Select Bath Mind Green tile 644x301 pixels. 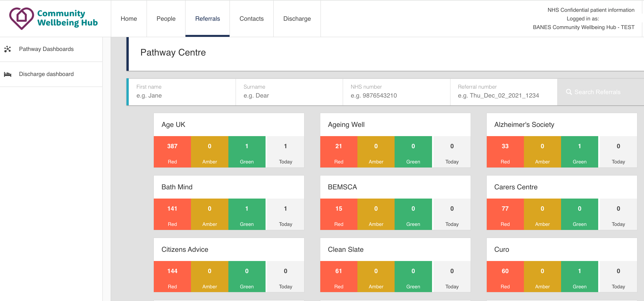247,214
